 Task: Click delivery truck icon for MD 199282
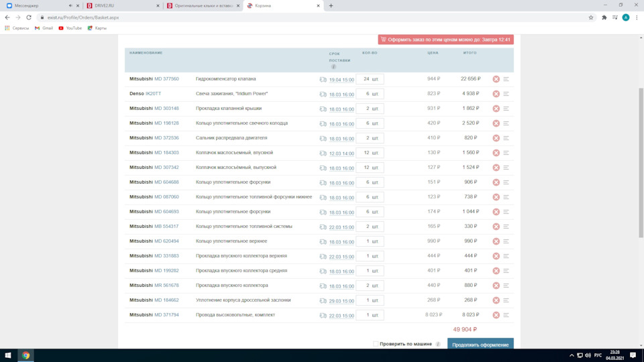[x=323, y=271]
